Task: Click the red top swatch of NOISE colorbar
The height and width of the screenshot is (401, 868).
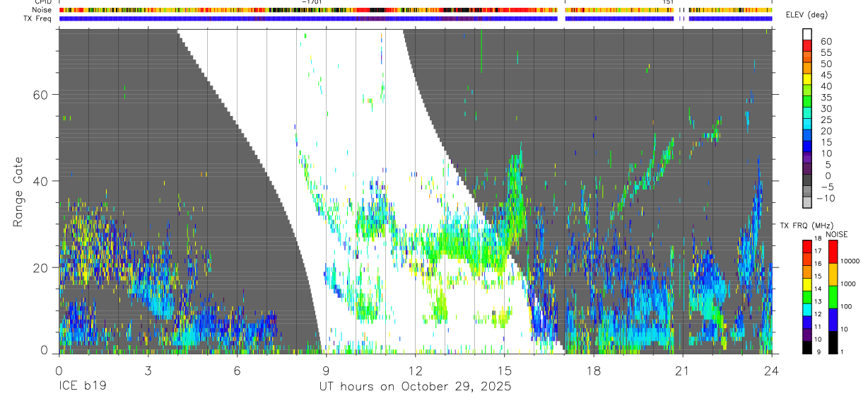Action: pyautogui.click(x=832, y=251)
